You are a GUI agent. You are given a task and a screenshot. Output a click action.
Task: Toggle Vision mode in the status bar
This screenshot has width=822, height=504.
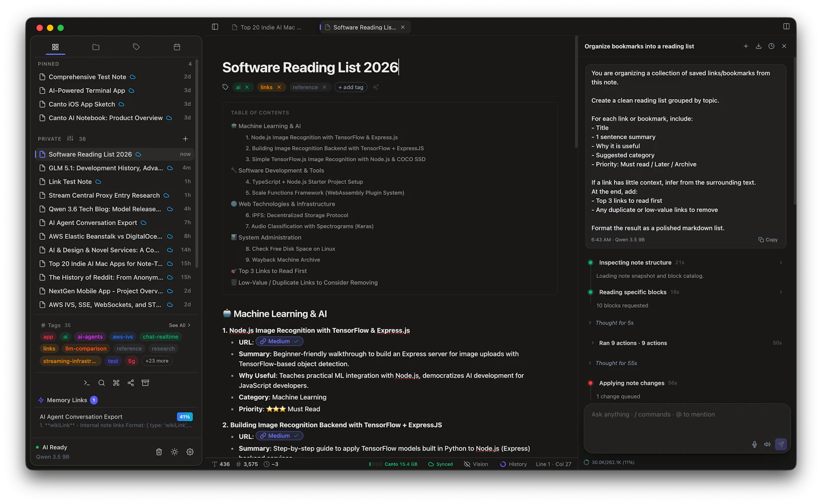tap(476, 464)
